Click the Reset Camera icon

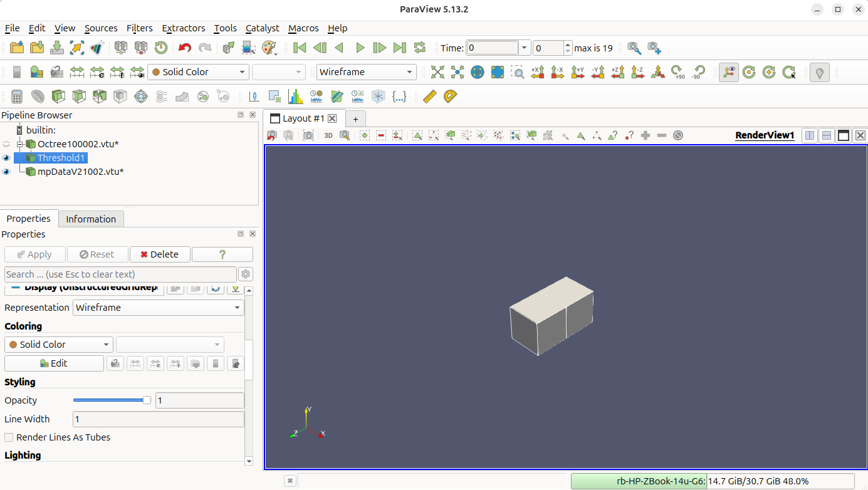click(x=437, y=72)
